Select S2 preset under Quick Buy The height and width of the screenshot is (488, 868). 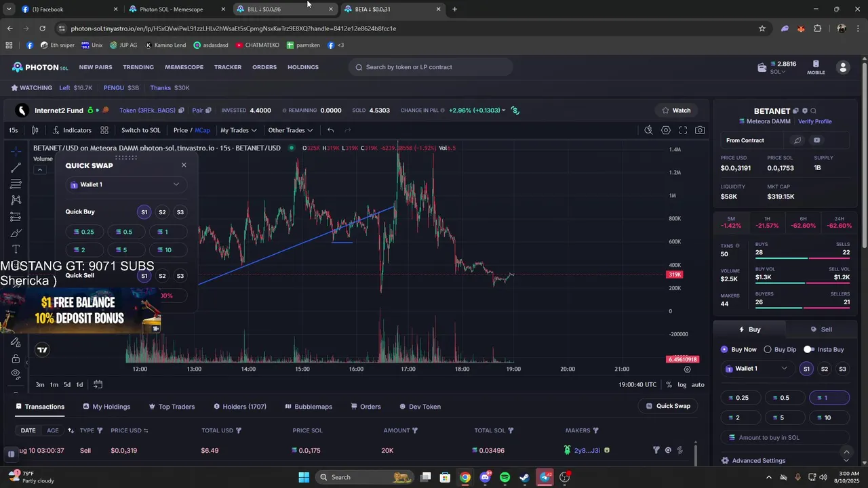[162, 212]
